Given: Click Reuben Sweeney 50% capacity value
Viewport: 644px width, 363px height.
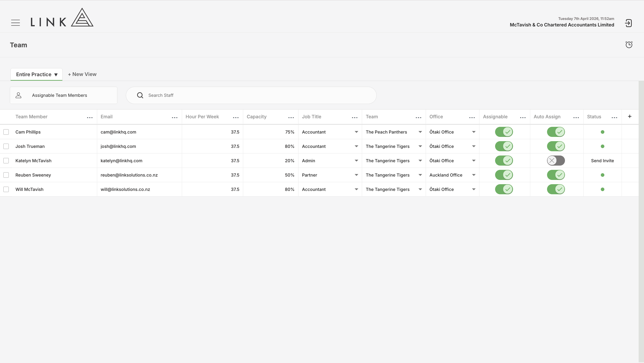Looking at the screenshot, I should point(290,175).
